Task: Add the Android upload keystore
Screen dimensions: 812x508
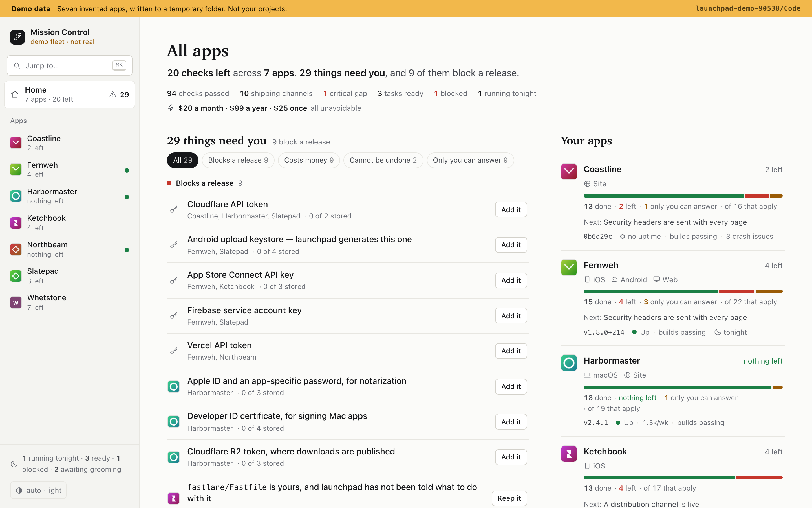Action: [x=511, y=245]
